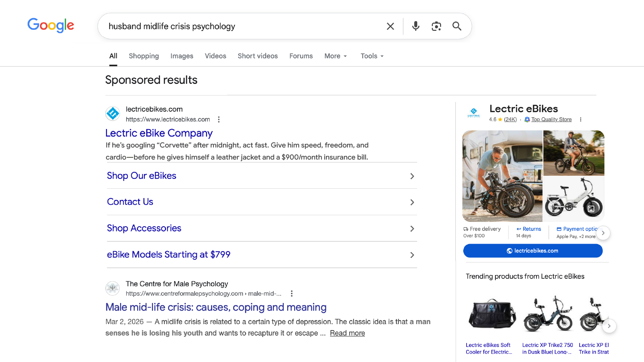The image size is (644, 362).
Task: Open Google Lens image search
Action: (436, 26)
